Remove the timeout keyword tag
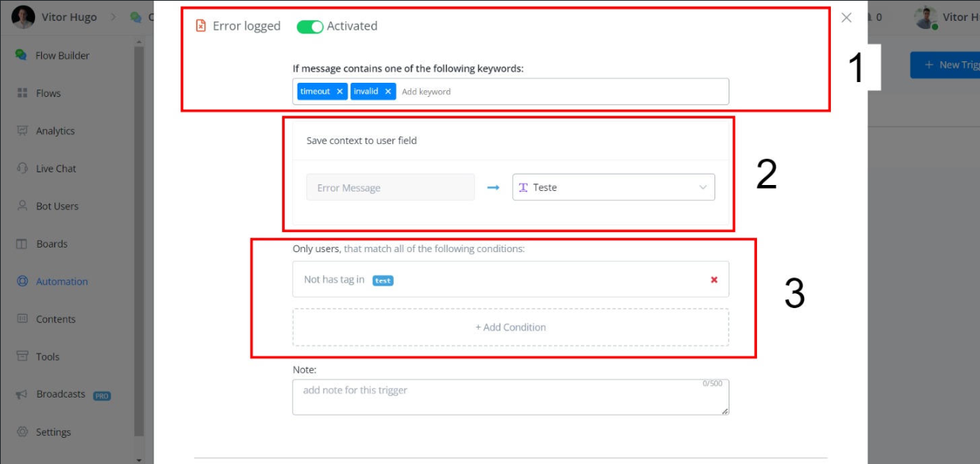 pyautogui.click(x=339, y=92)
